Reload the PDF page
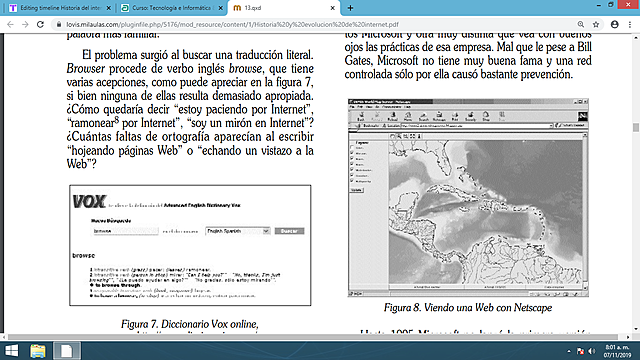Viewport: 640px width, 360px height. pyautogui.click(x=40, y=24)
